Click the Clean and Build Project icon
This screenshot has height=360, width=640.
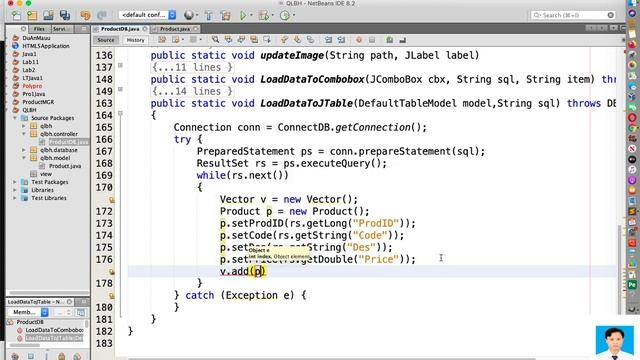pos(225,16)
